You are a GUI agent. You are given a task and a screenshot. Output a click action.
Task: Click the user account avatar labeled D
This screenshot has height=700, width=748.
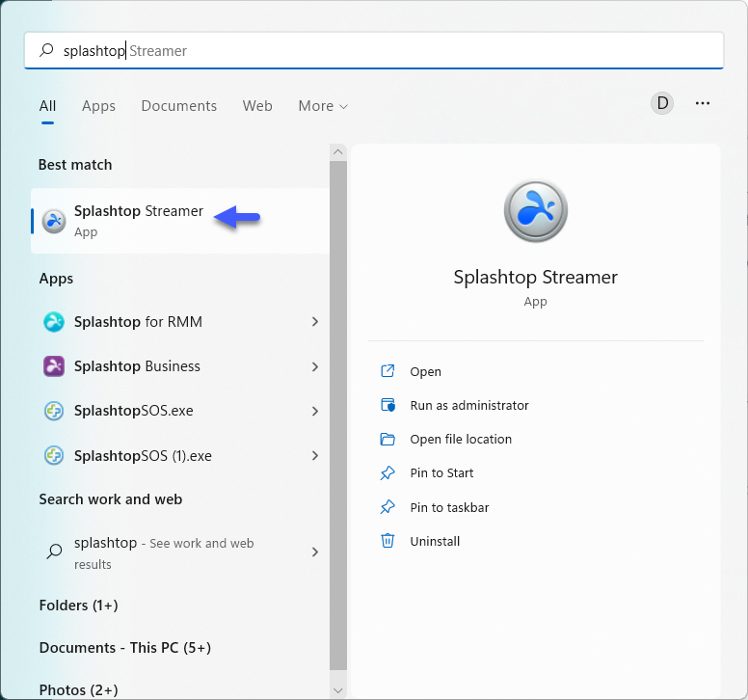tap(662, 104)
